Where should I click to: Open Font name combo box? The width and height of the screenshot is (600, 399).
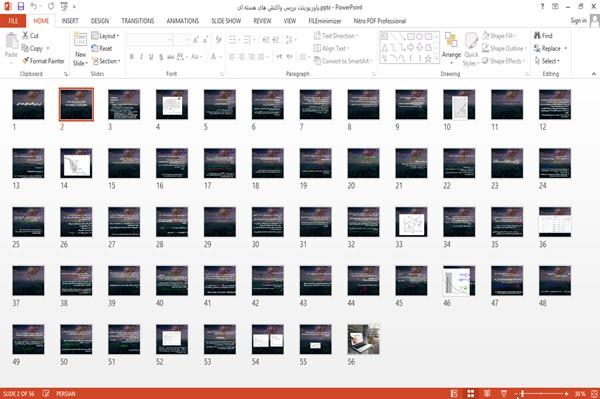tap(149, 39)
